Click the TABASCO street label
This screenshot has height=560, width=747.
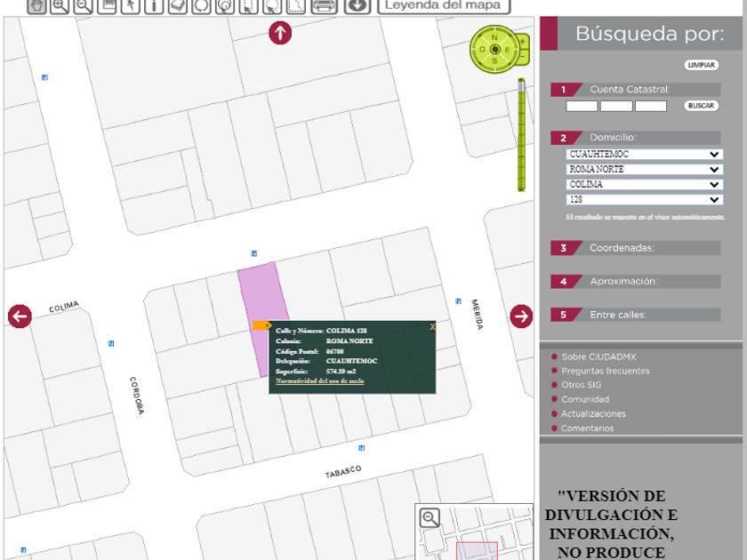[x=343, y=471]
